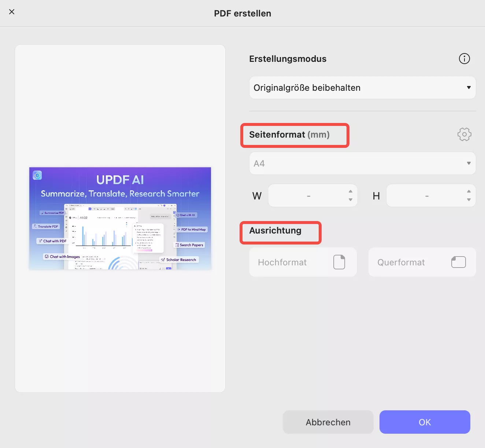Decrease the H height stepper
Screen dimensions: 485x448
pos(469,200)
